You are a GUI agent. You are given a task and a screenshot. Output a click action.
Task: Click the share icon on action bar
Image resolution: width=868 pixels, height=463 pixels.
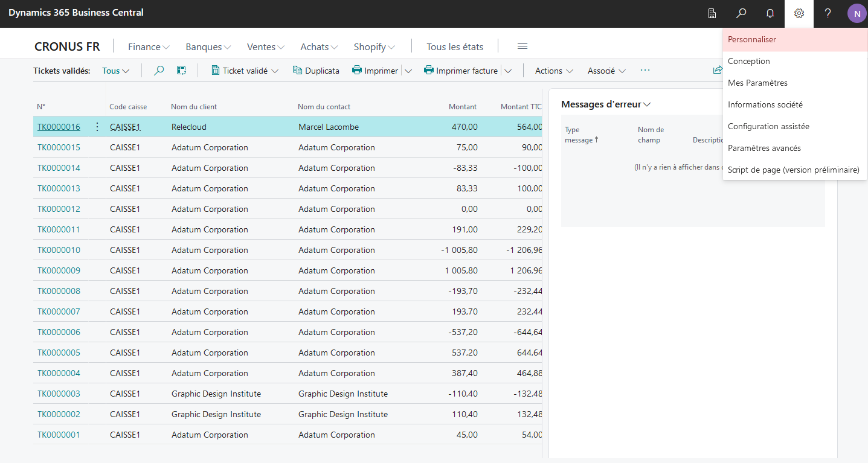[717, 71]
